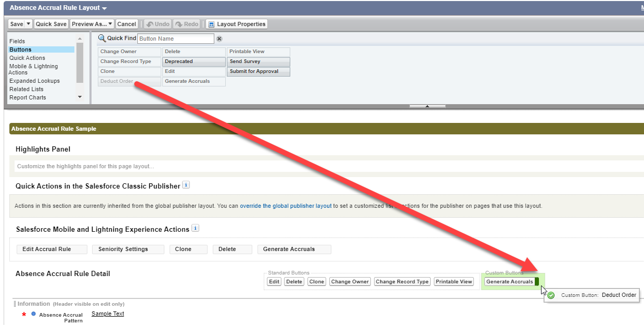Expand the Absence Accrual Rule Layout title menu
This screenshot has width=644, height=325.
[105, 8]
